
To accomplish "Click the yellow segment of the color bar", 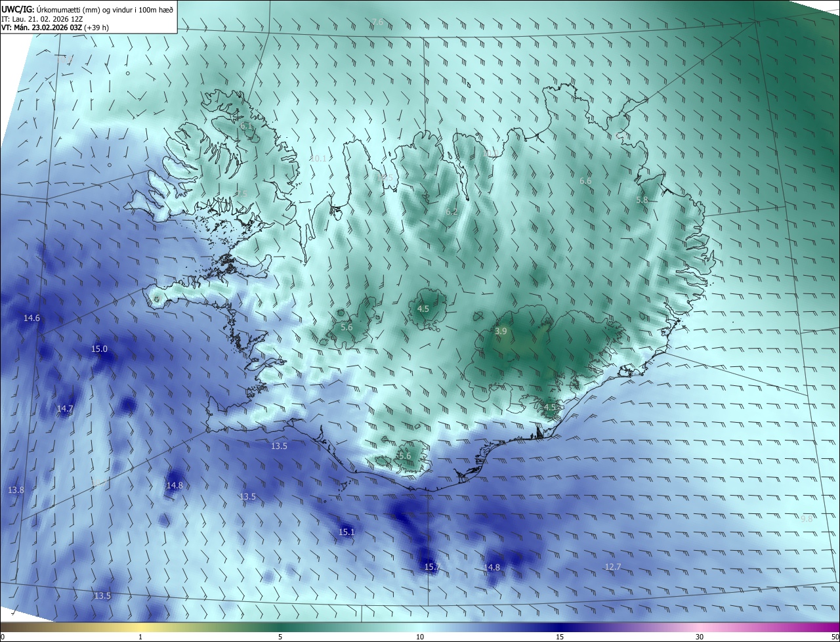I will (140, 627).
